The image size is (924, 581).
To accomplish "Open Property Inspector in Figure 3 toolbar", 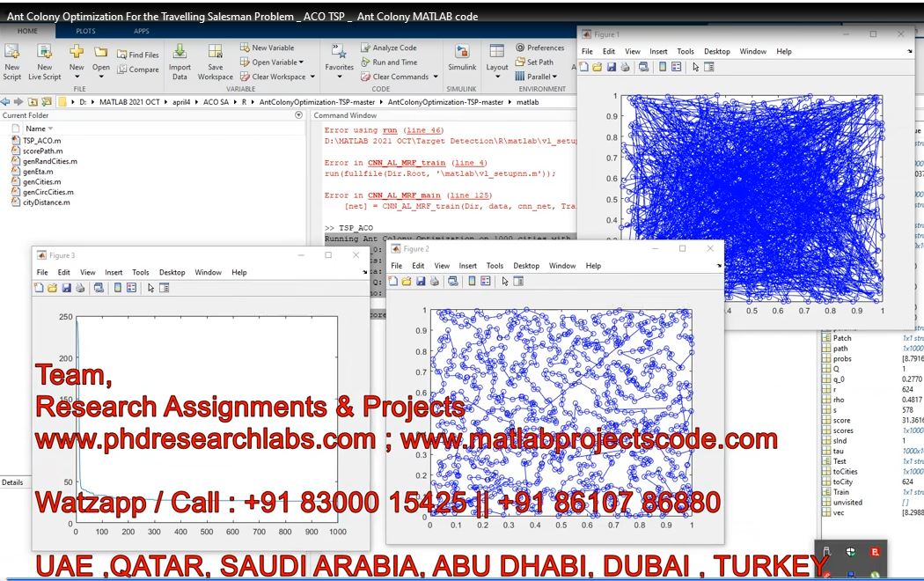I will (x=165, y=288).
